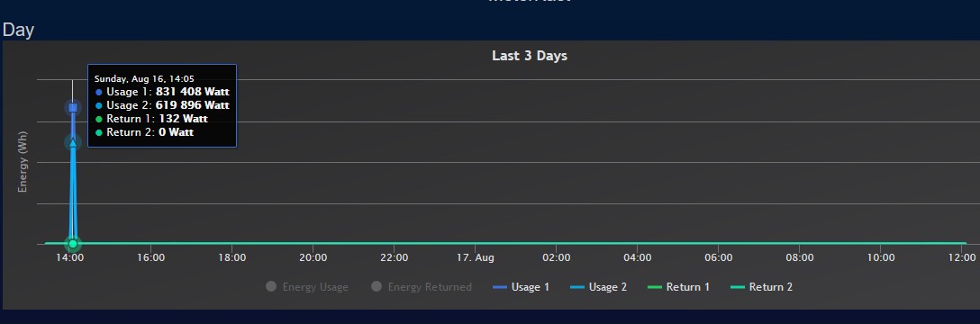Click the Return 2 legend line symbol
This screenshot has width=980, height=324.
click(738, 287)
